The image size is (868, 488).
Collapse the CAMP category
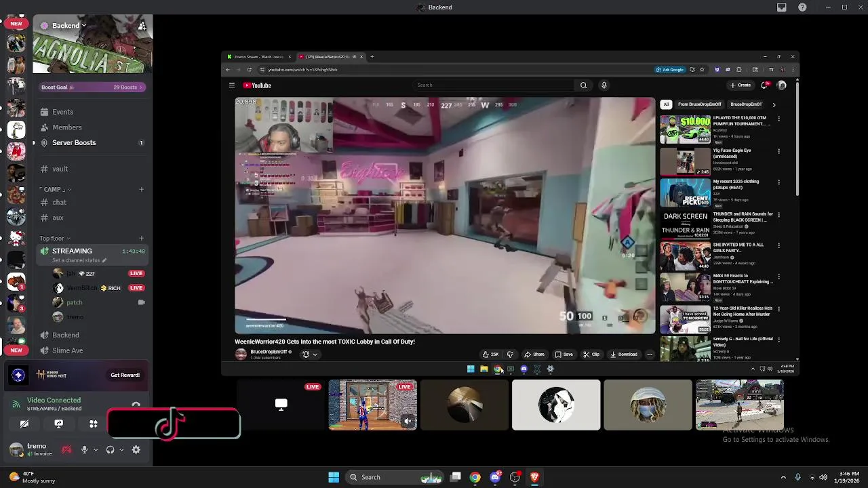(56, 189)
